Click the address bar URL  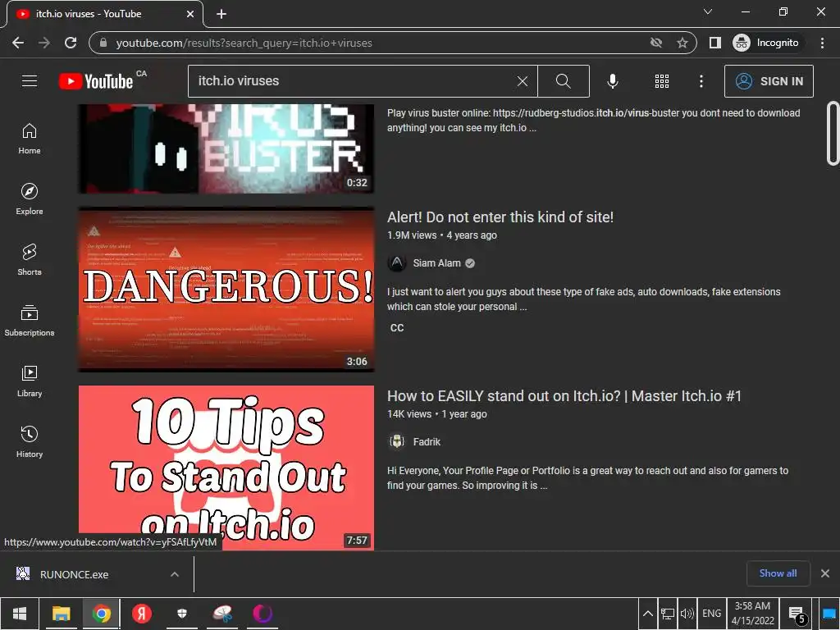point(244,43)
